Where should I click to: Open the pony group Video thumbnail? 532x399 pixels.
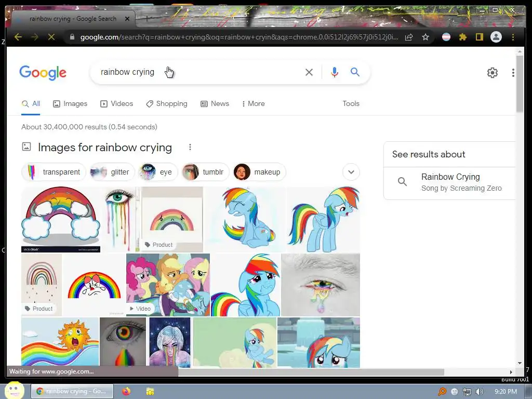[168, 285]
